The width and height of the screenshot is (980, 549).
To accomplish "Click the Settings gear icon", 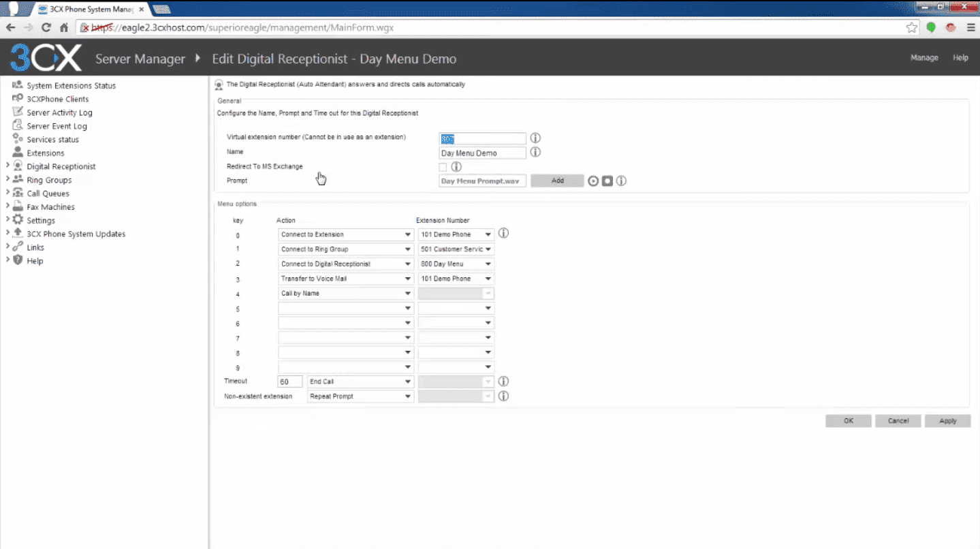I will (18, 219).
